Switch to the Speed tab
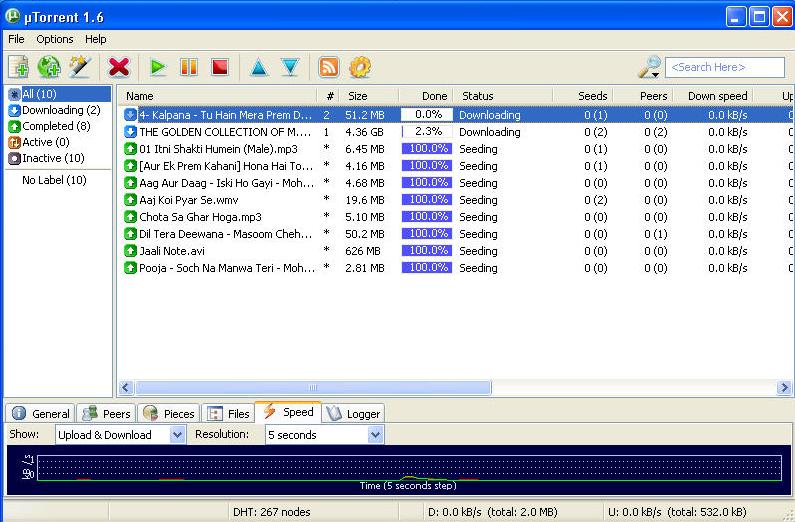 pos(288,412)
